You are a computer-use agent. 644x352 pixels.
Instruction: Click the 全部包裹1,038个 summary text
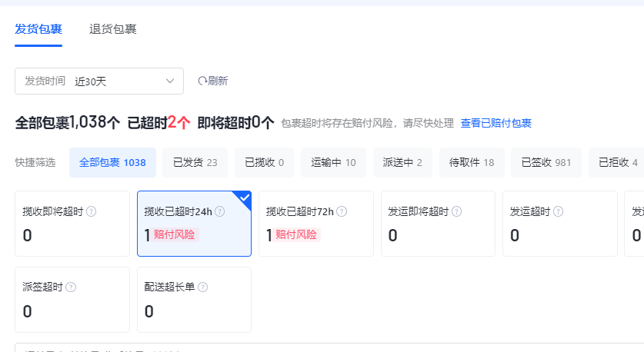pyautogui.click(x=68, y=122)
